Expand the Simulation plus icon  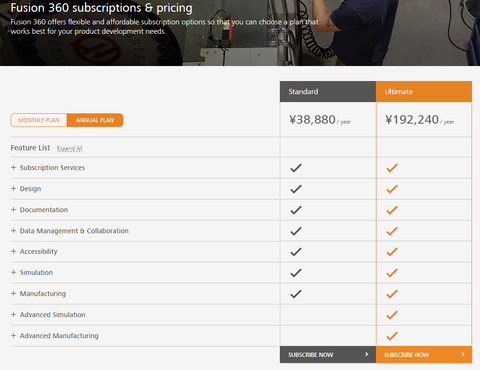point(13,272)
